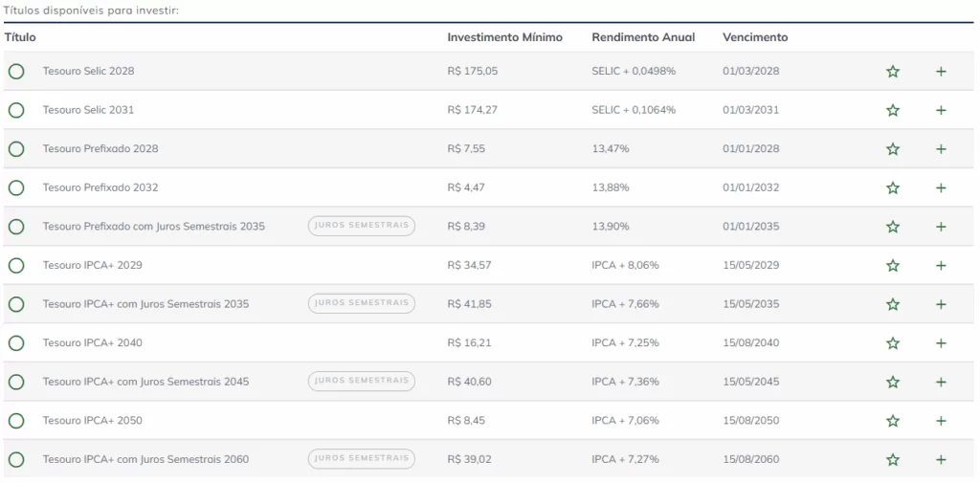Add Tesouro IPCA+ 2040 with plus icon
Screen dimensions: 980x483
[941, 343]
